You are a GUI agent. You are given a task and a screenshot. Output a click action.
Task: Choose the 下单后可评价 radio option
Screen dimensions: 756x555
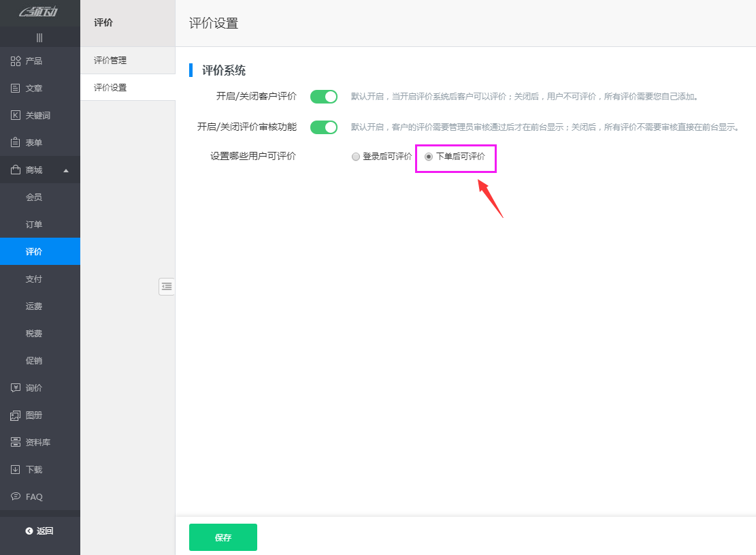click(429, 156)
